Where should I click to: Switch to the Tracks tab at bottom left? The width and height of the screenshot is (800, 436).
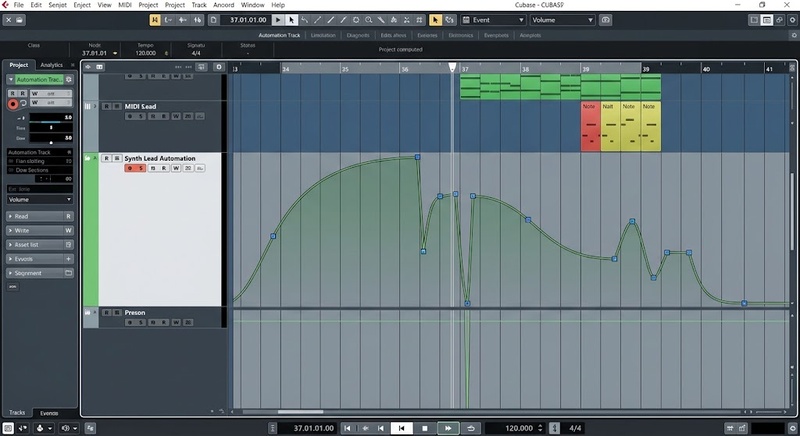click(x=17, y=412)
